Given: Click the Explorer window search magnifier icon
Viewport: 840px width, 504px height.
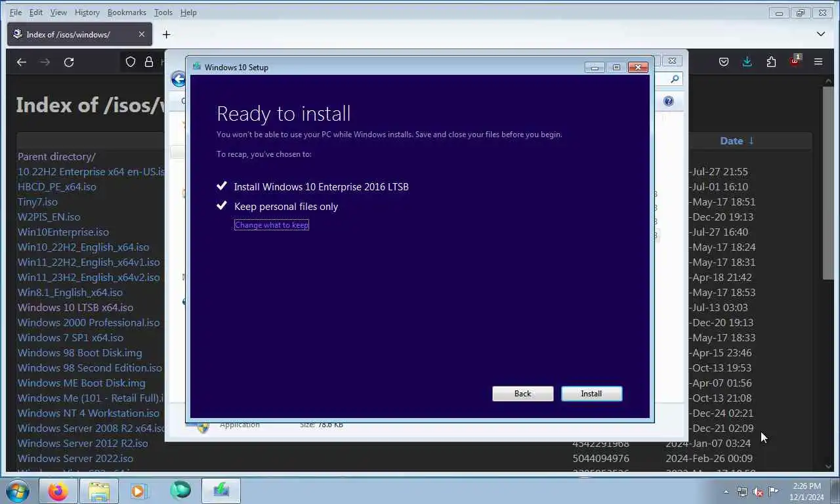Looking at the screenshot, I should click(x=675, y=79).
